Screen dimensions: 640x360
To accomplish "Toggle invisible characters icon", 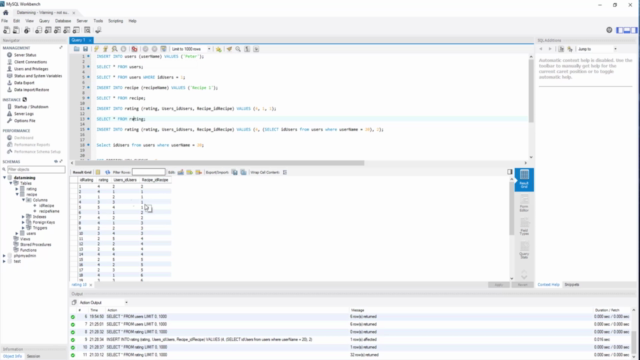I will 247,49.
